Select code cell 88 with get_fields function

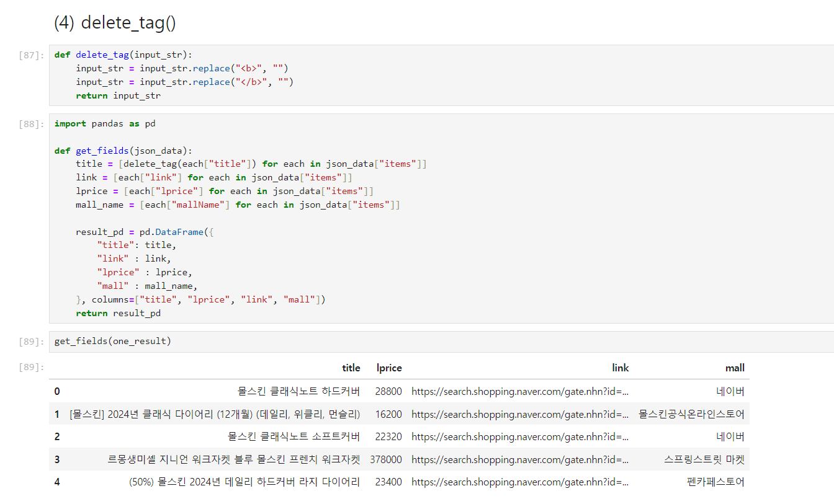coord(441,218)
